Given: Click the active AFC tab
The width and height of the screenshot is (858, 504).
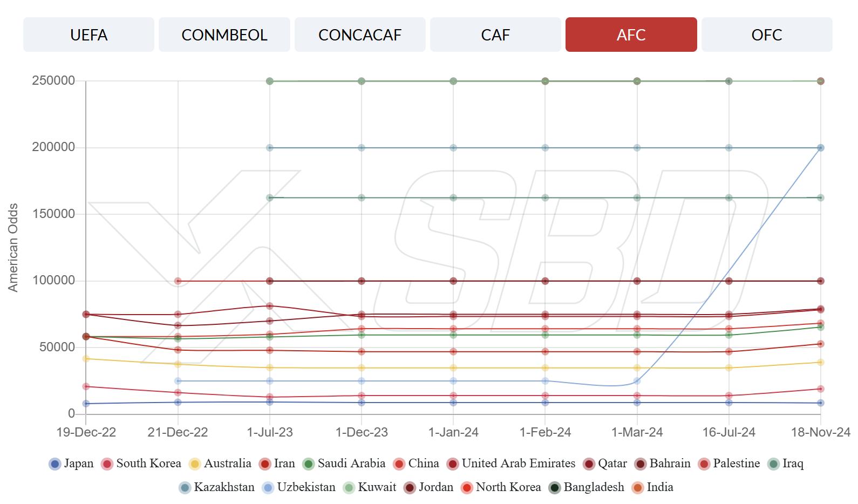Looking at the screenshot, I should pyautogui.click(x=631, y=35).
